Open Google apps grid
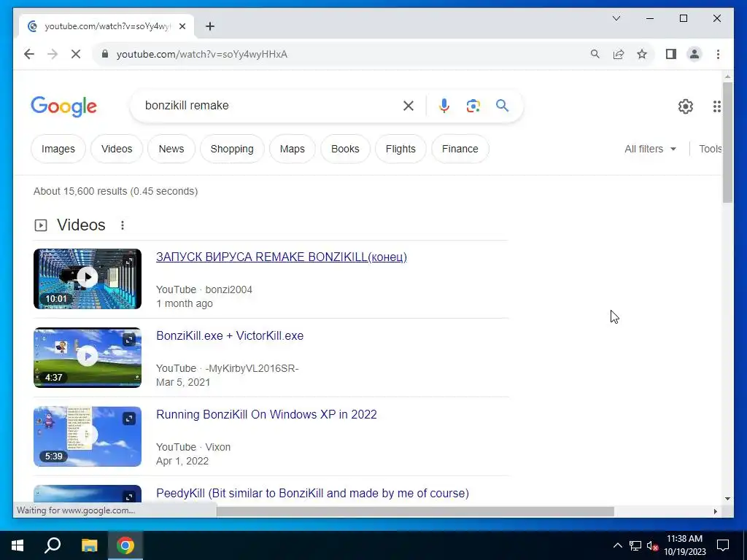The height and width of the screenshot is (560, 747). (716, 106)
